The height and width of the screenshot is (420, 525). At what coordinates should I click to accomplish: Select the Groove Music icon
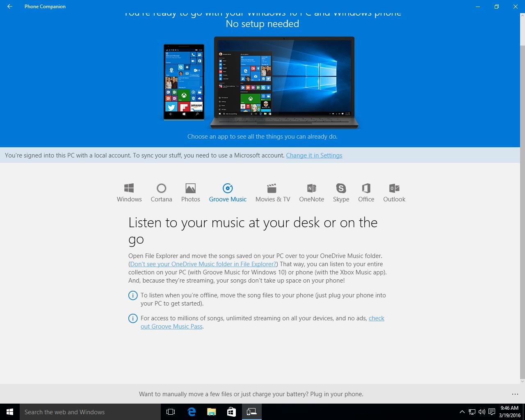(228, 188)
